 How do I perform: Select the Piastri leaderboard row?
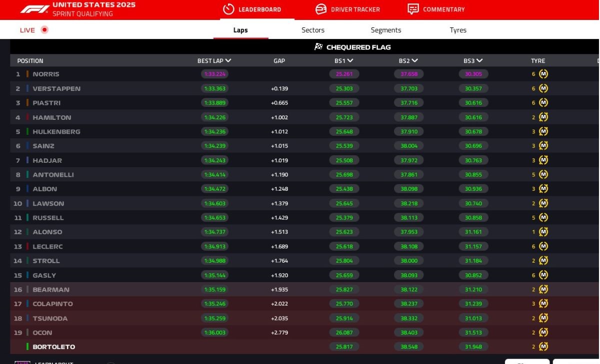pos(150,103)
